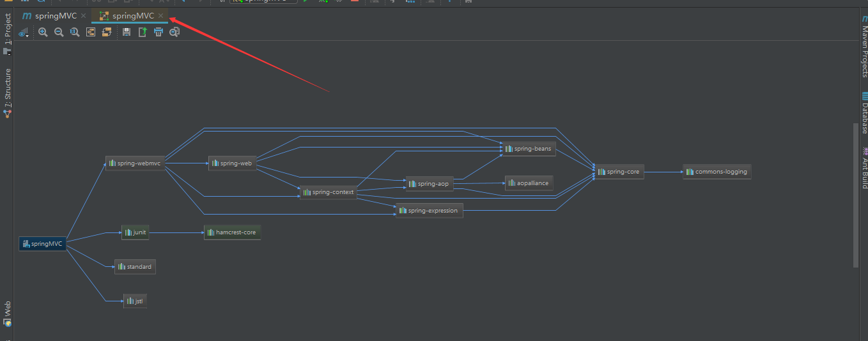
Task: Print the dependency diagram
Action: pos(159,32)
